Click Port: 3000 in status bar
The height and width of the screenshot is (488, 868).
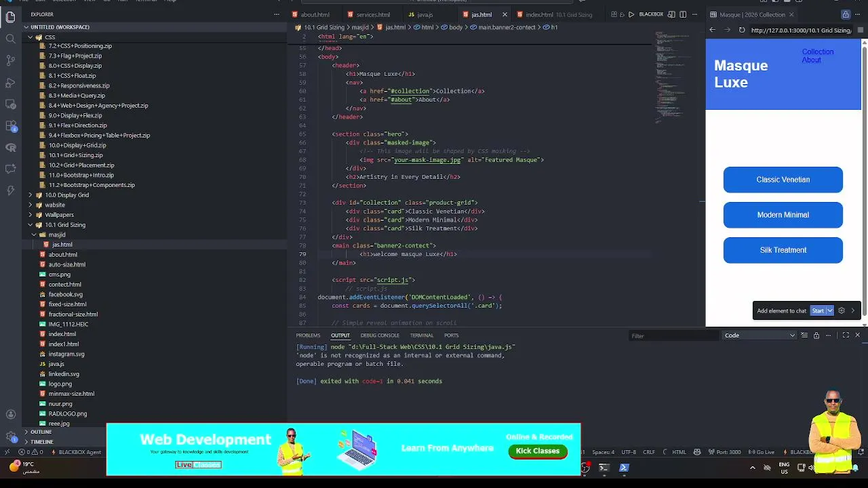coord(725,452)
